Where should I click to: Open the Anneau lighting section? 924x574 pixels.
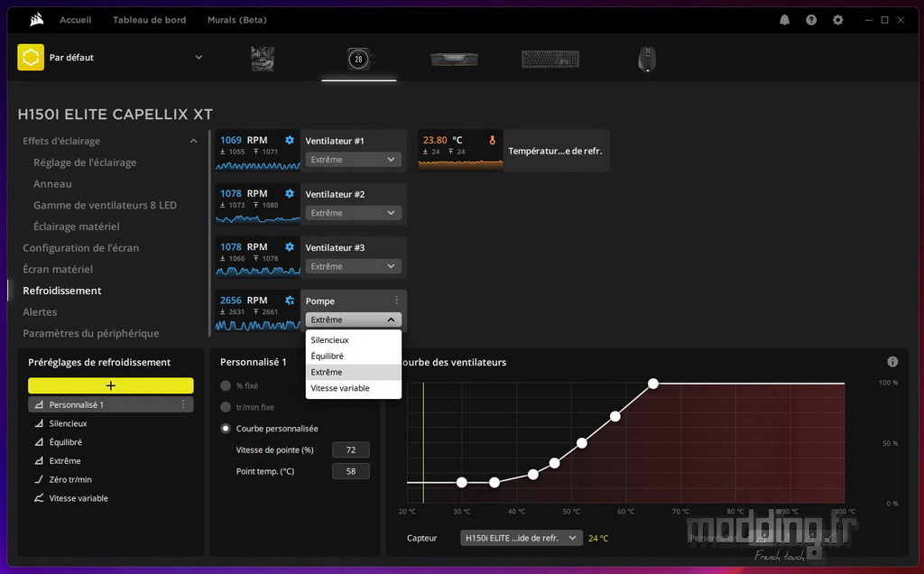(52, 184)
